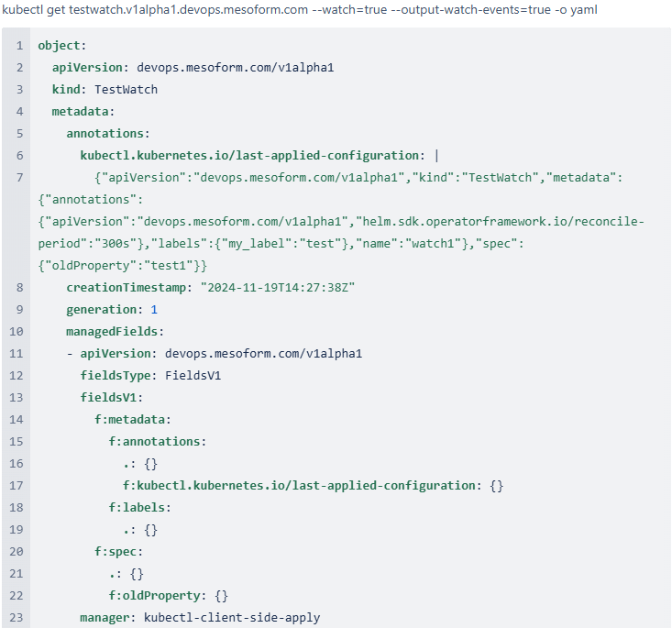Click the 'object:' key on line 1
This screenshot has height=628, width=672.
[x=62, y=46]
